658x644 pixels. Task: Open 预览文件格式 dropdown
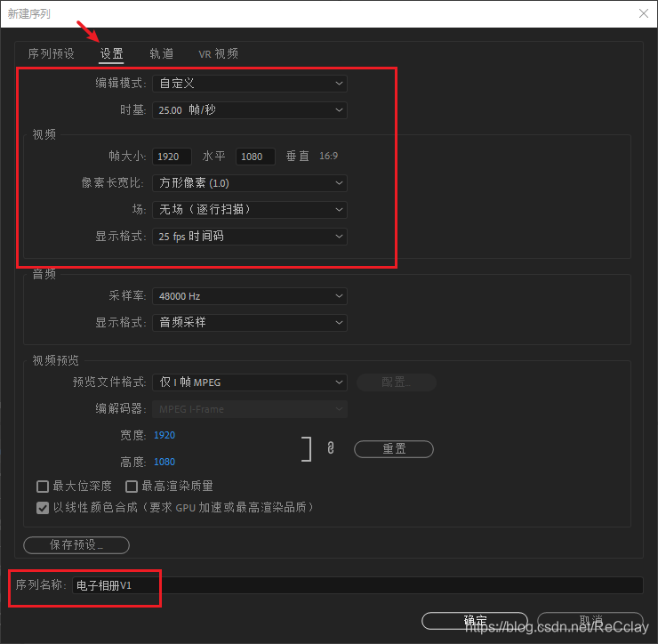[250, 382]
